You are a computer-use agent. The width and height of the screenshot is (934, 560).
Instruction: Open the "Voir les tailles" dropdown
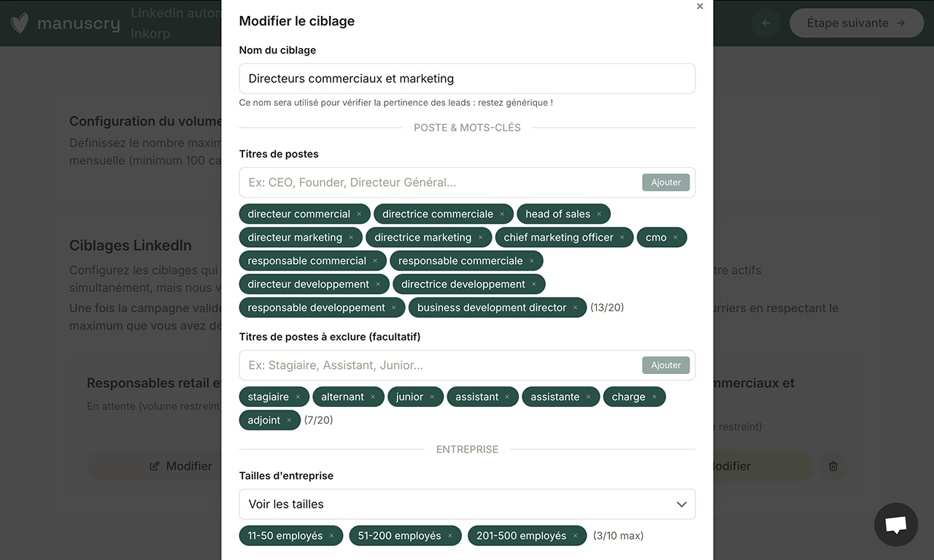point(467,504)
